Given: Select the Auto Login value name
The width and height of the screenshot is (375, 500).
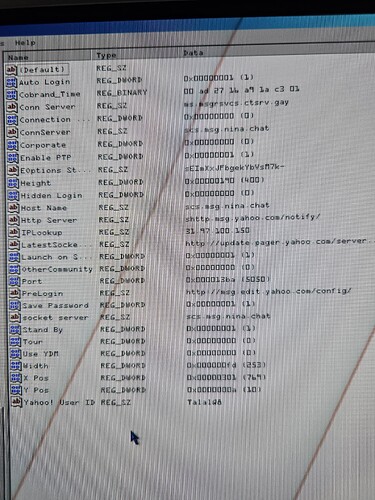Looking at the screenshot, I should (44, 82).
